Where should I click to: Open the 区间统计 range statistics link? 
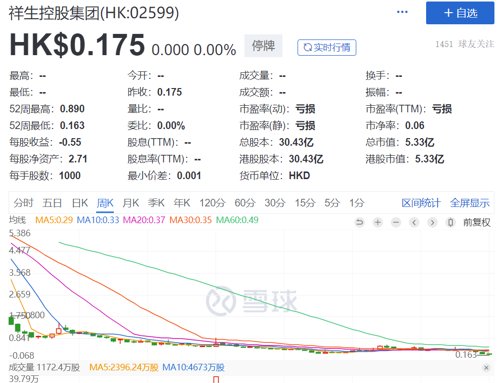pyautogui.click(x=421, y=203)
